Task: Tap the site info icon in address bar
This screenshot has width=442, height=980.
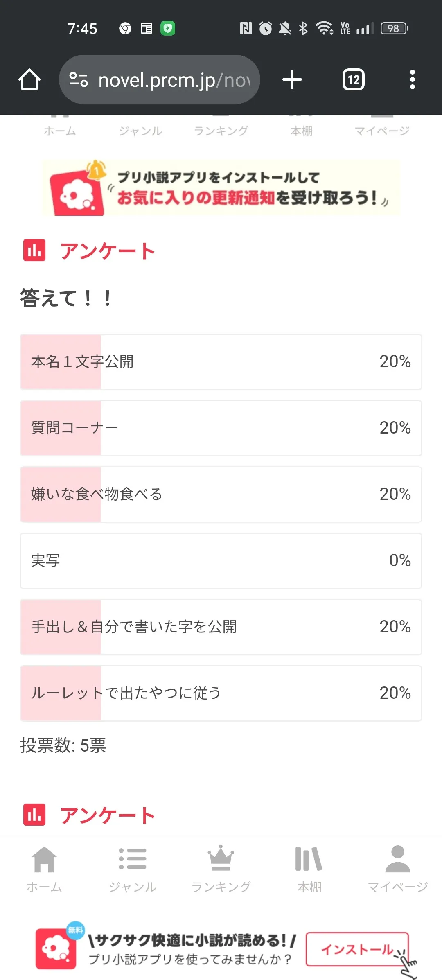Action: point(78,79)
